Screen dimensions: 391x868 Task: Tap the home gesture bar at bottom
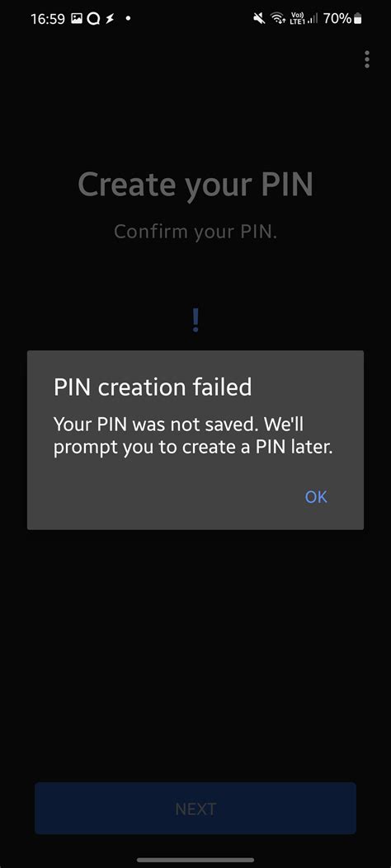[x=195, y=860]
